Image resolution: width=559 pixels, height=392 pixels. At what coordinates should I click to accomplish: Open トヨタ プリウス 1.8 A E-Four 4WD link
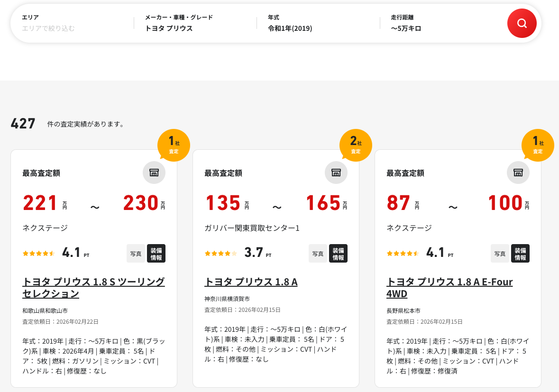pos(449,288)
